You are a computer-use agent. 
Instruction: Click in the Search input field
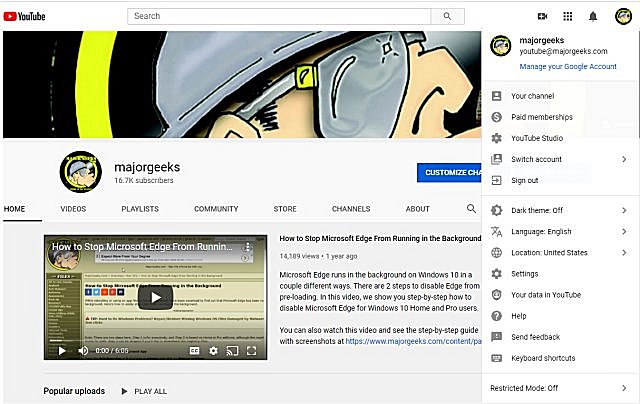[x=279, y=16]
